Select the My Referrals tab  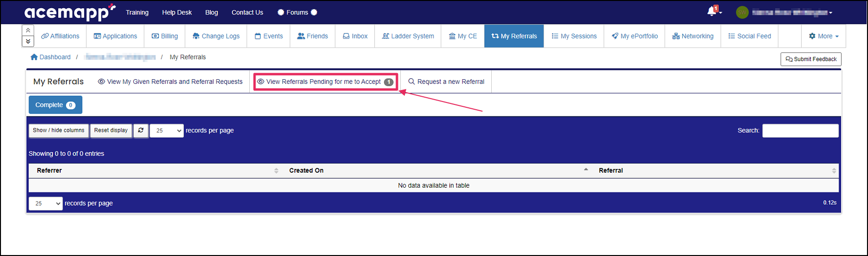click(x=514, y=36)
